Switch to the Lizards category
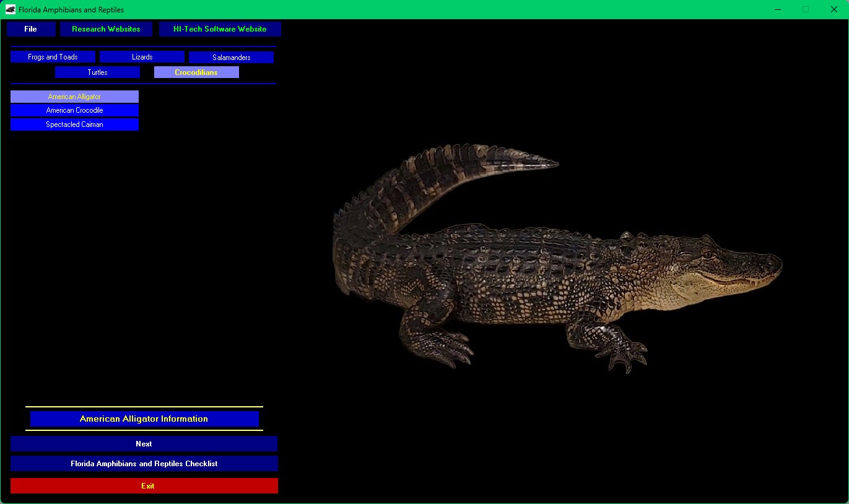 click(142, 57)
